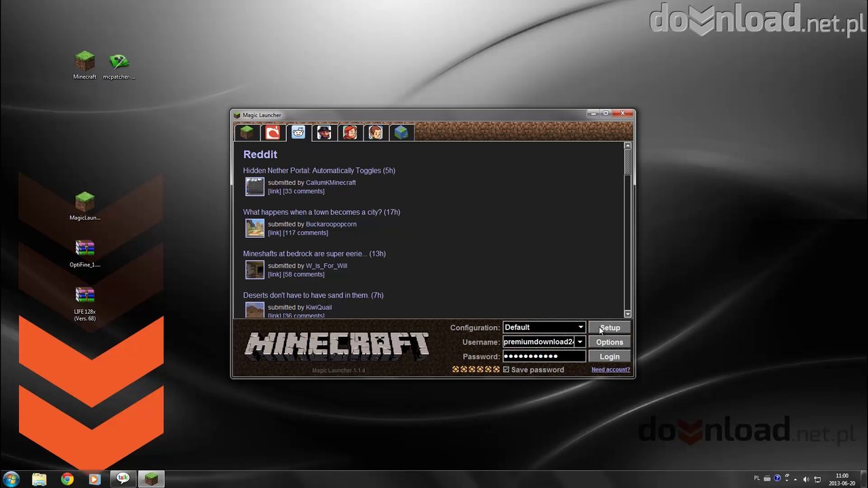This screenshot has height=488, width=868.
Task: Open 'Deserts don't have to have sand' post
Action: 313,296
